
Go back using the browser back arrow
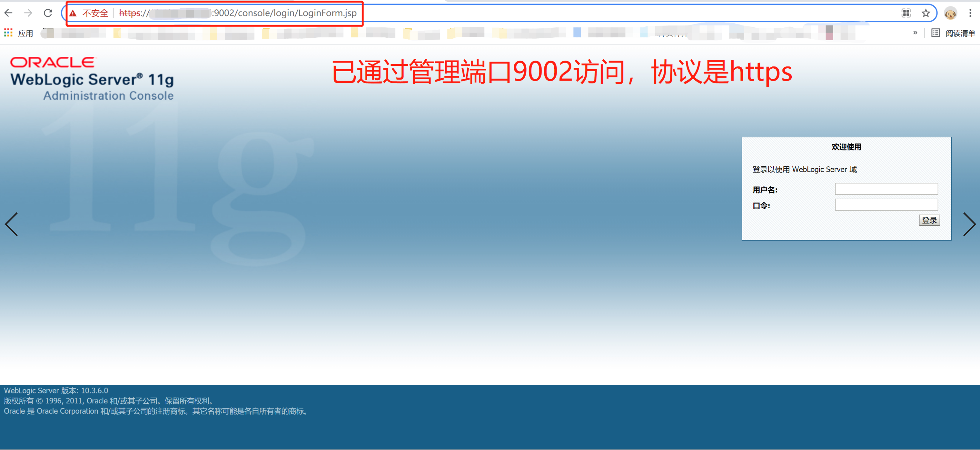click(x=8, y=13)
